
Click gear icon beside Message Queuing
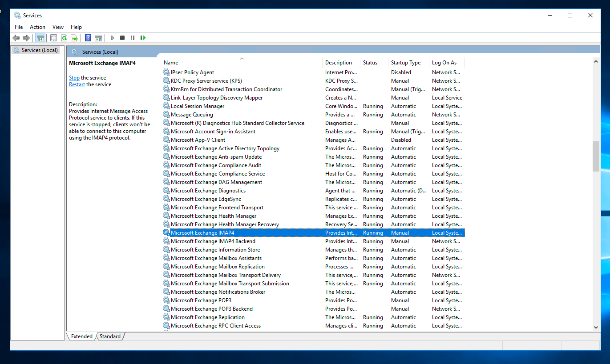tap(166, 114)
